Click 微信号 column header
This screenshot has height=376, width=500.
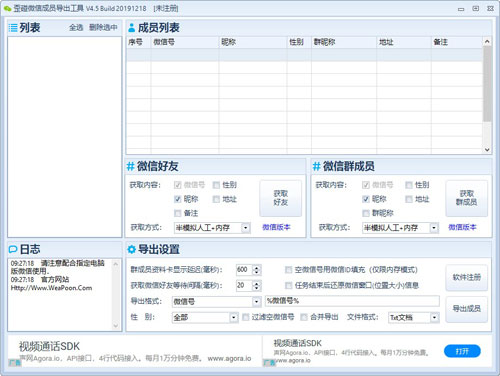[185, 42]
